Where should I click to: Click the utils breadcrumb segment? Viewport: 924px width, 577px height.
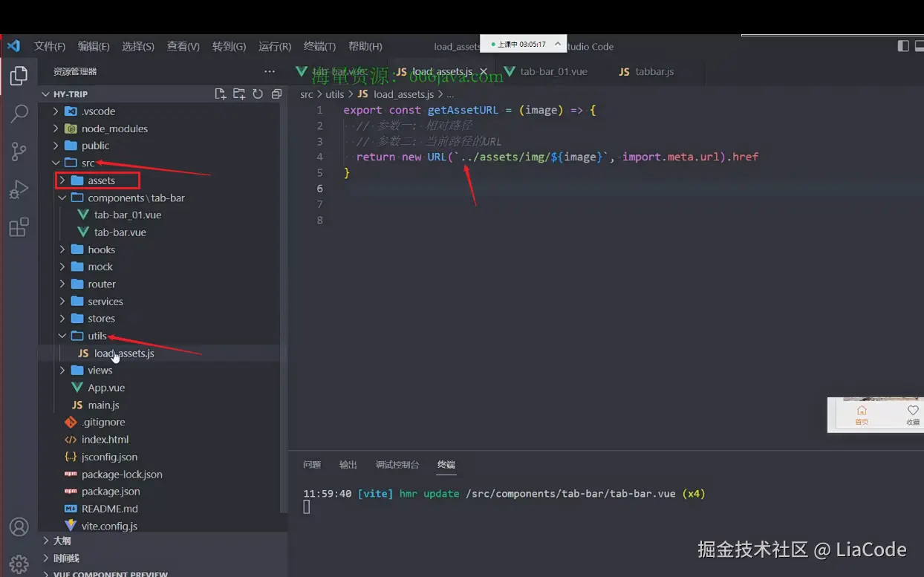coord(335,94)
